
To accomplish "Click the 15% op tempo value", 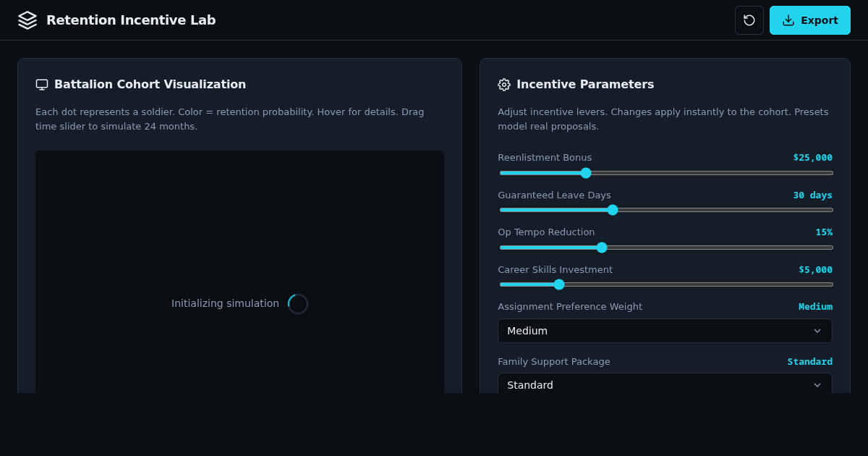I will coord(824,232).
